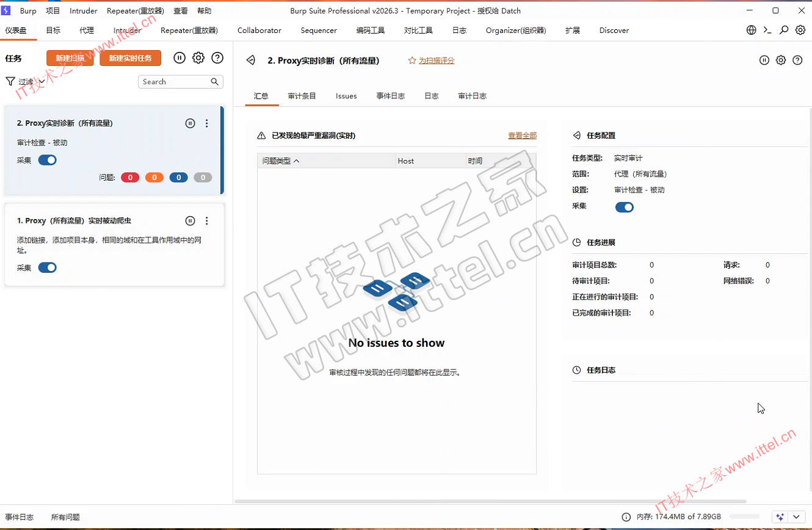Sort by the 问题类型 column header

[281, 161]
